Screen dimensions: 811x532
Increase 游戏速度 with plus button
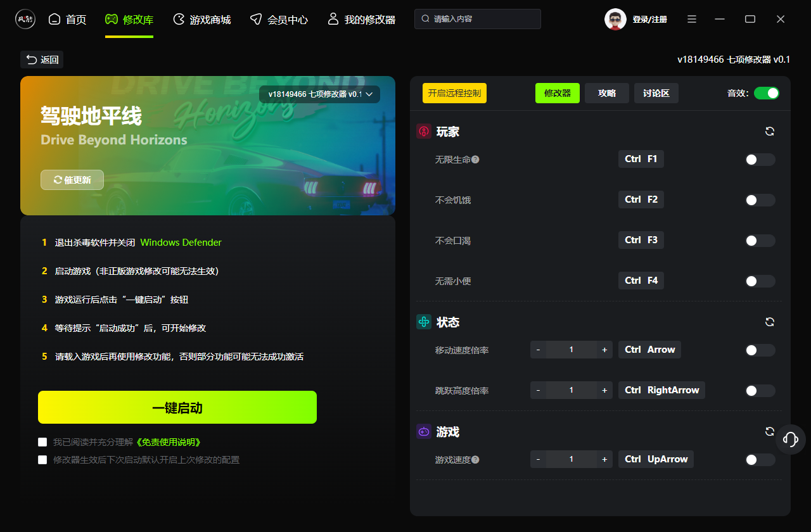coord(604,459)
